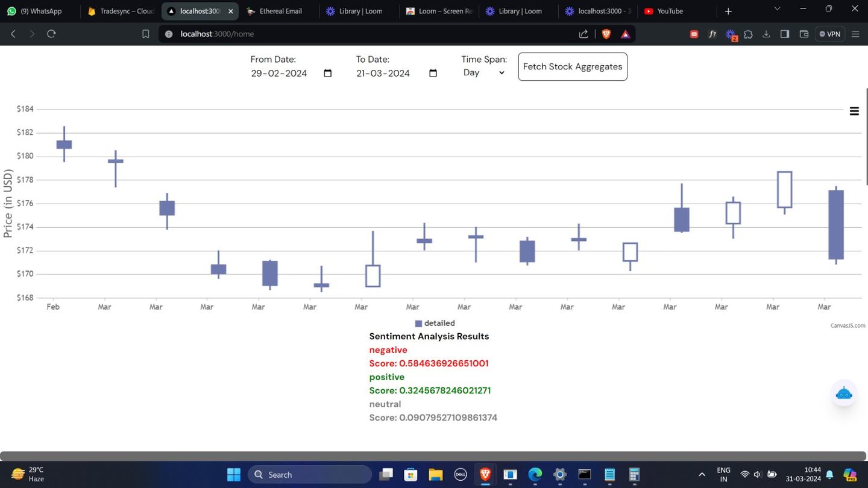Screen dimensions: 868x488
Task: Open the Terminal app in taskbar
Action: click(x=584, y=475)
